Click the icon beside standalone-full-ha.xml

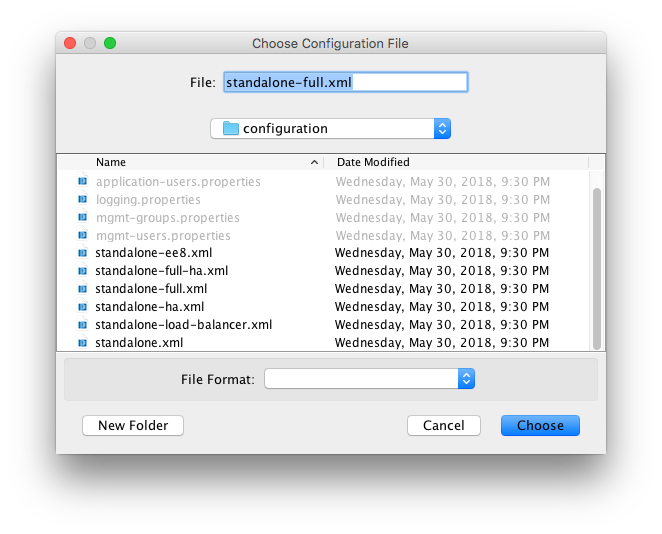(82, 271)
